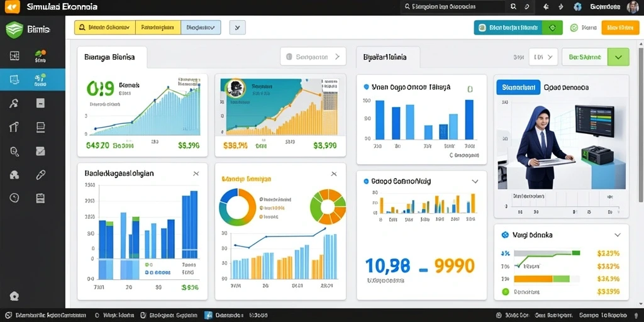Click the user avatar in top right corner
The width and height of the screenshot is (644, 322).
click(633, 6)
